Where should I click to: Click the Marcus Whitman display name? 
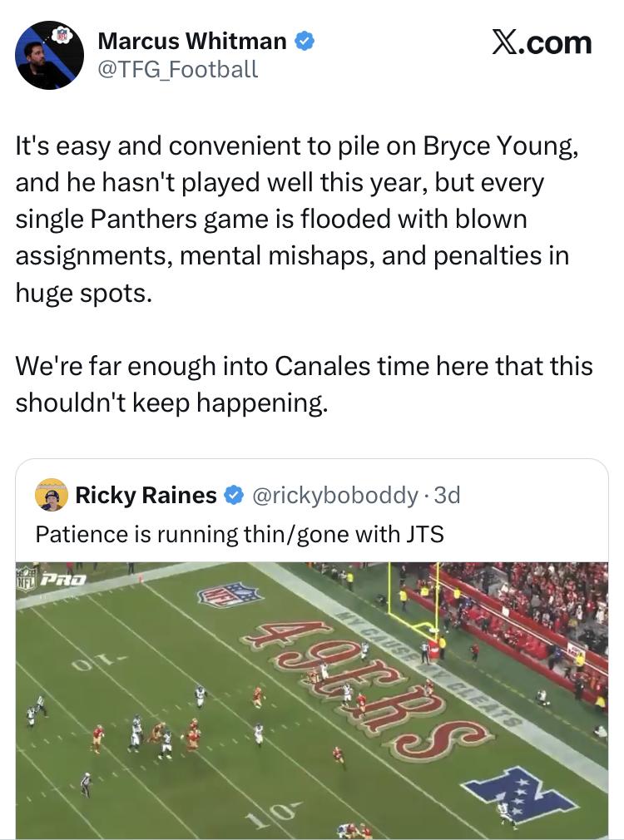click(191, 40)
